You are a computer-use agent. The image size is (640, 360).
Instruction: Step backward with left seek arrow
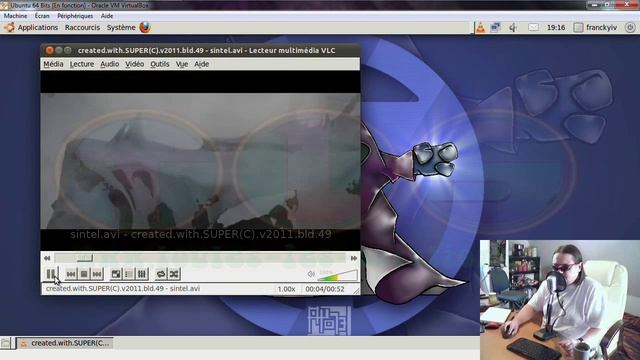(47, 258)
